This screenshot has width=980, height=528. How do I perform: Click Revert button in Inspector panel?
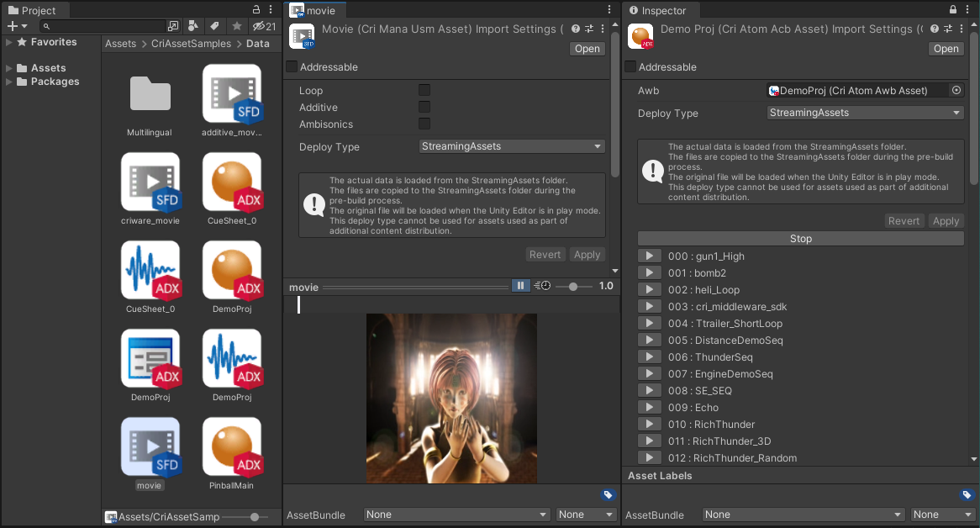coord(904,220)
